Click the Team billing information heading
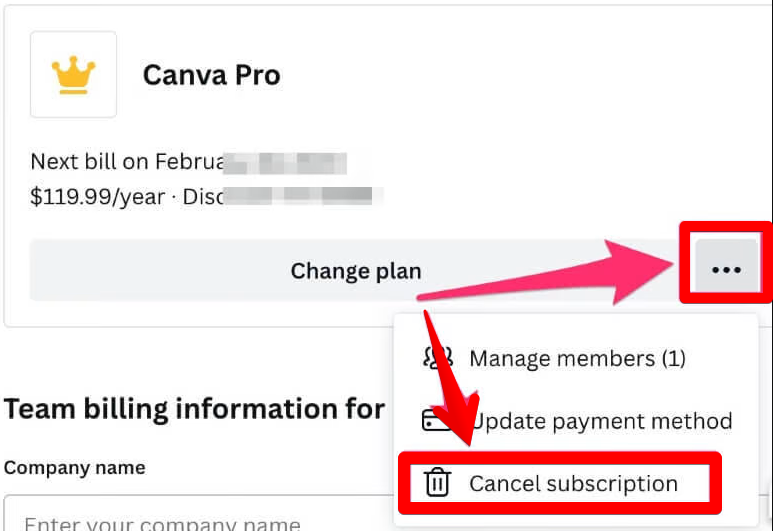The height and width of the screenshot is (531, 778). tap(195, 409)
